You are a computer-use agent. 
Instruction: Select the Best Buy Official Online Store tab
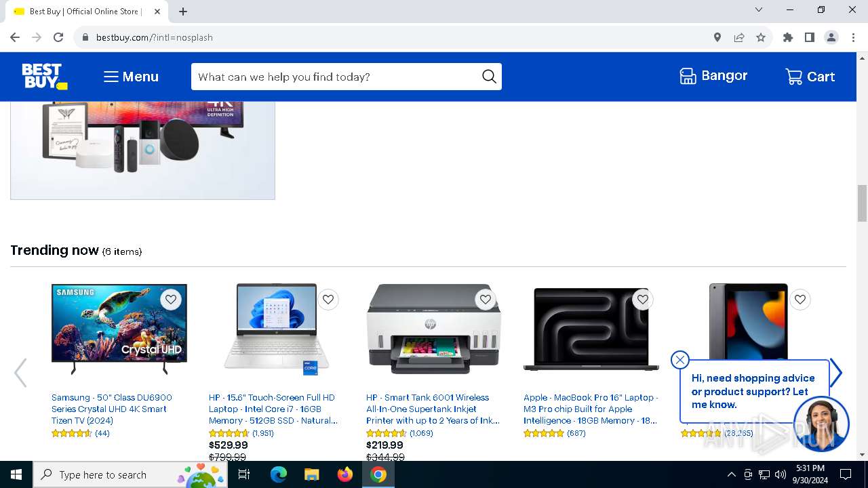click(87, 12)
